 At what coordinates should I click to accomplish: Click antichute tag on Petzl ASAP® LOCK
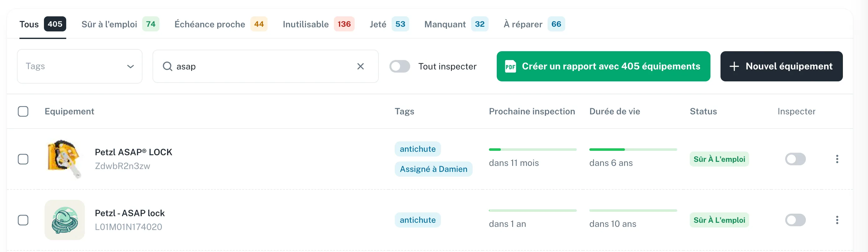[x=417, y=149]
